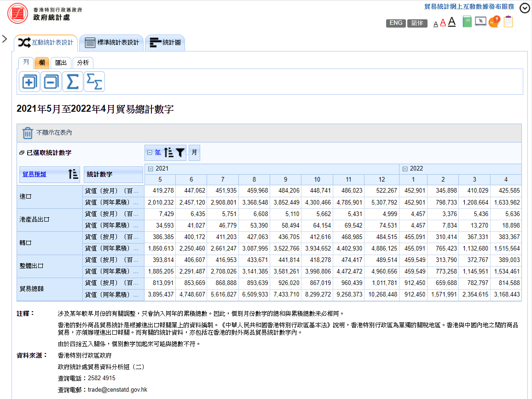Click the sigma subtotal icon

click(x=94, y=82)
